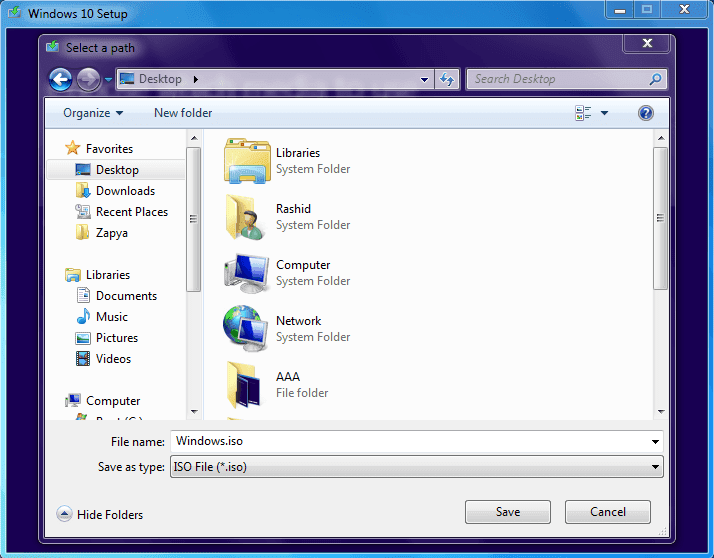Click the Save button
Screen dimensions: 714x558
point(508,512)
